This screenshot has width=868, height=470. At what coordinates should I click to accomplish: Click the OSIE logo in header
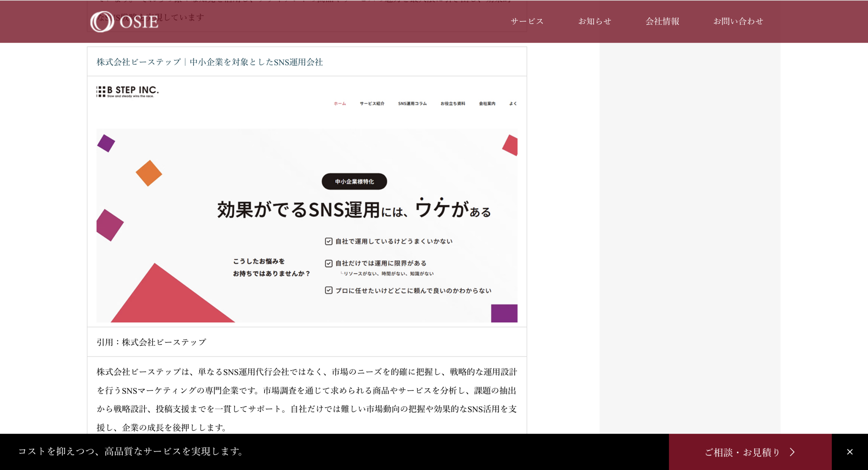(124, 21)
